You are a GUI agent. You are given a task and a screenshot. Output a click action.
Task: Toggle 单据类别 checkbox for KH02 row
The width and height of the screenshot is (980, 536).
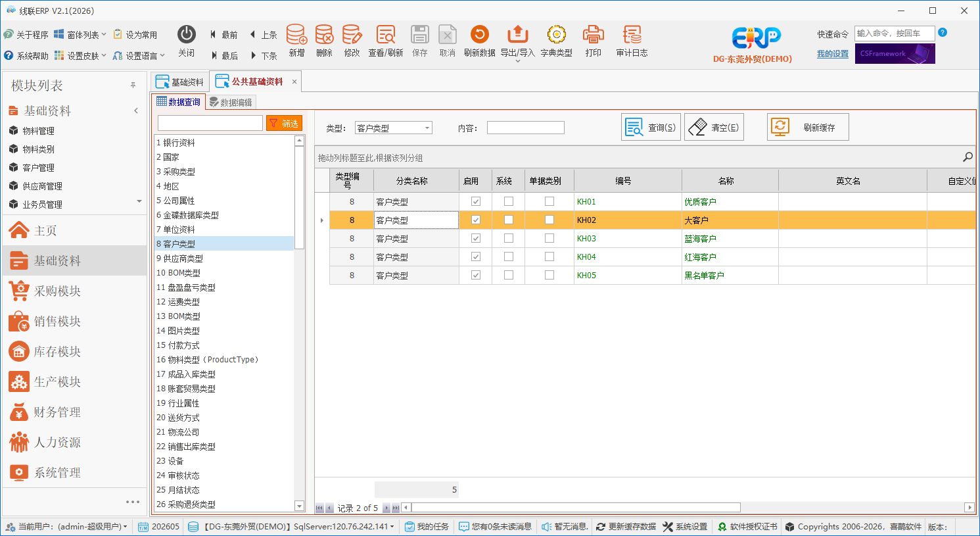[549, 220]
